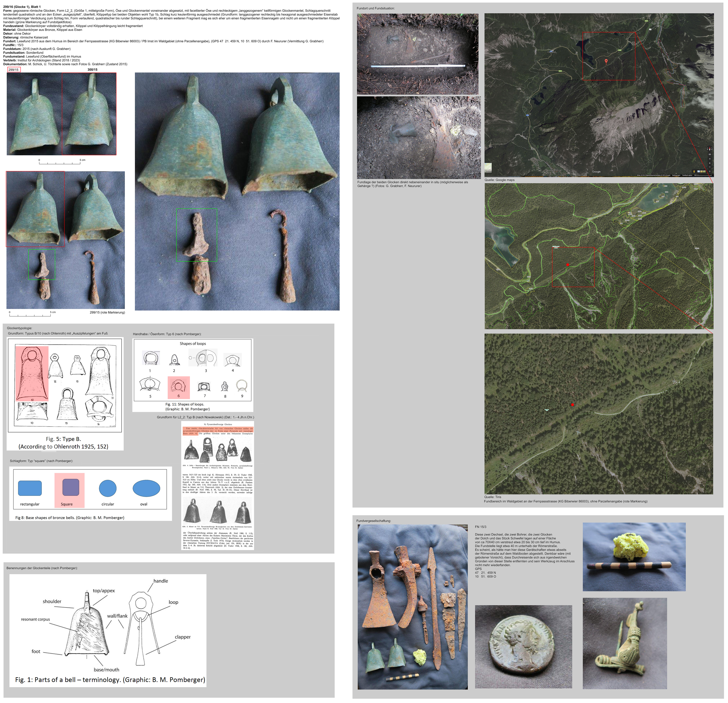Click the red pin marker on Google map

(606, 61)
